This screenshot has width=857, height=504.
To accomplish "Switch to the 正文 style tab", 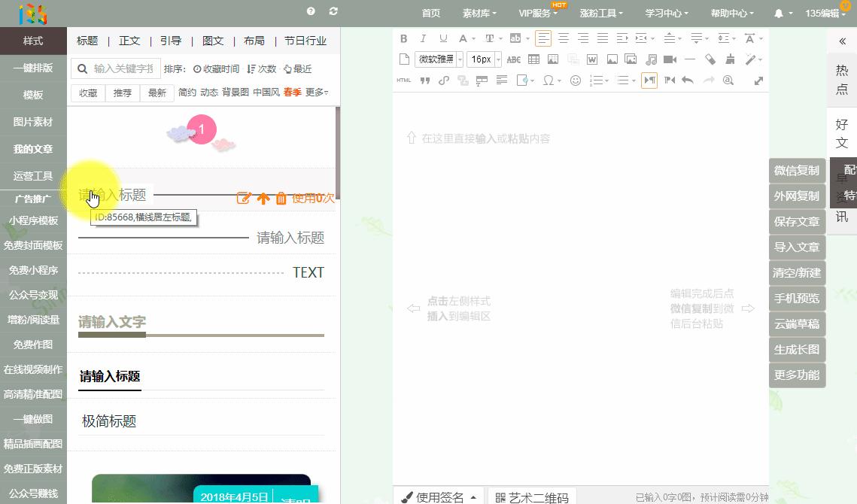I will (129, 41).
